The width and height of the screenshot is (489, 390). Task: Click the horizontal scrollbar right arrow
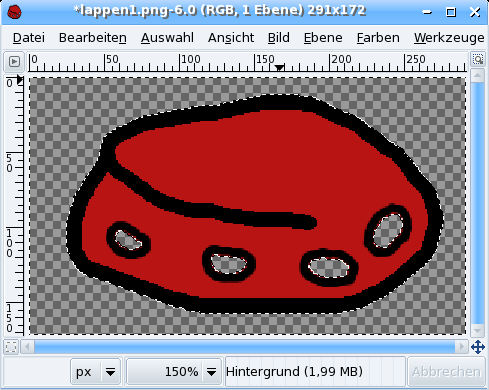(462, 347)
